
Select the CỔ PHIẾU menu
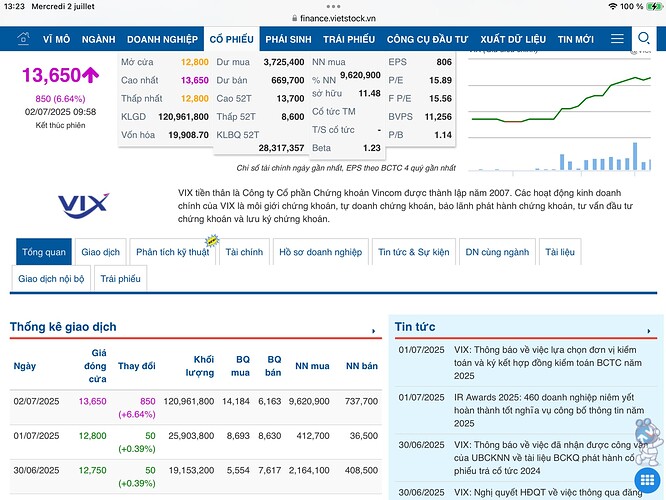[231, 39]
